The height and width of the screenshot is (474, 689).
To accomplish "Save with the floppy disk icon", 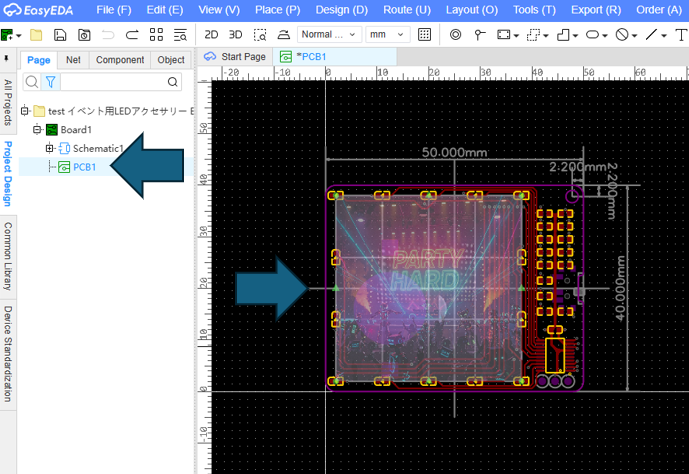I will click(x=60, y=34).
